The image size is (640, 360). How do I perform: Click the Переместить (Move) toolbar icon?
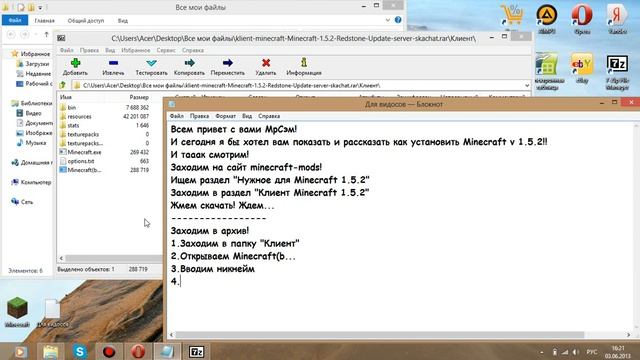(x=228, y=63)
